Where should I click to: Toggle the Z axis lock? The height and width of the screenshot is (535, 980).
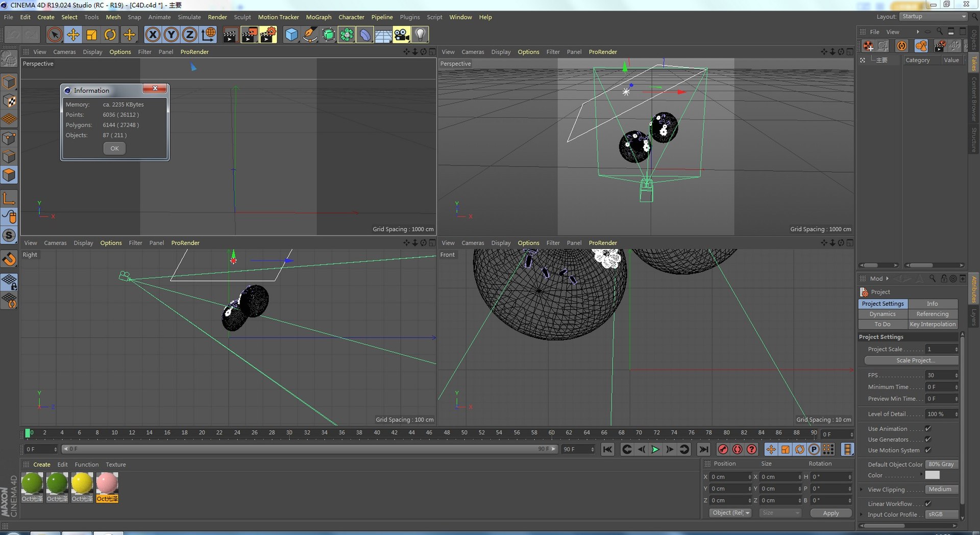189,35
